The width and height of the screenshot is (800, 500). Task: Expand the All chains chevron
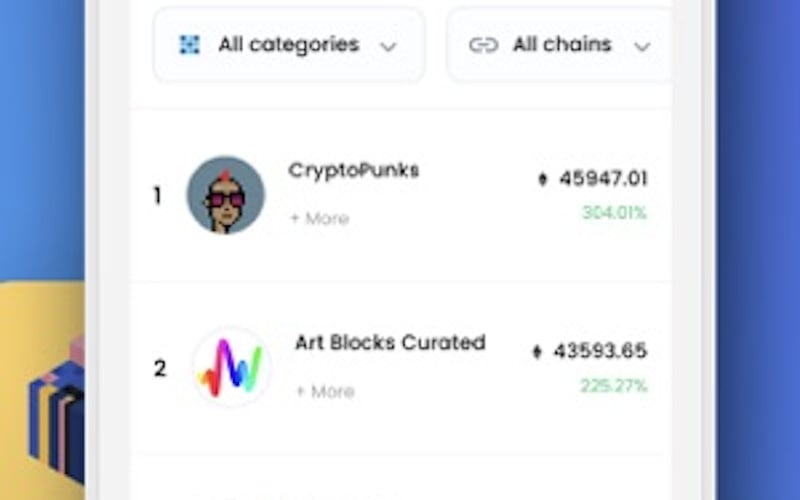click(x=642, y=46)
